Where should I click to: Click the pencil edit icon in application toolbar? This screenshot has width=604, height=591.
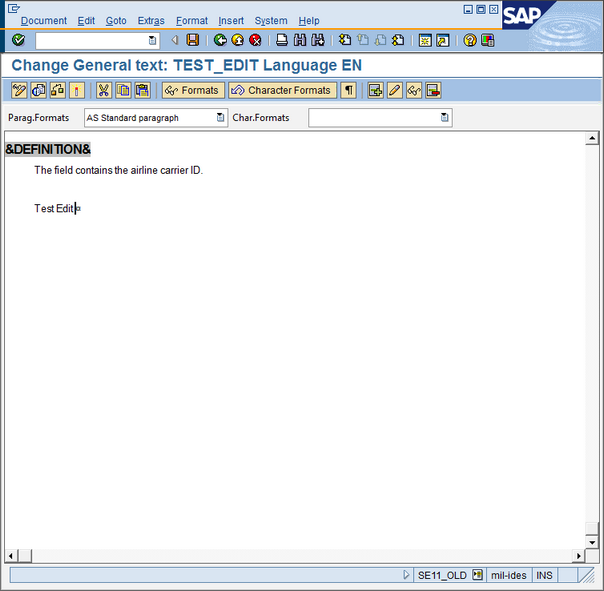click(394, 91)
